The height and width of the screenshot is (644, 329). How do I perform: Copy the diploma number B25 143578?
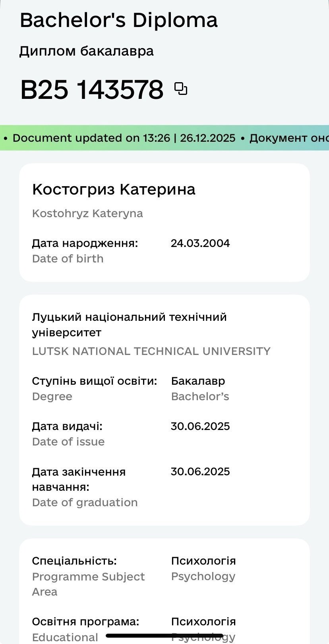click(181, 89)
